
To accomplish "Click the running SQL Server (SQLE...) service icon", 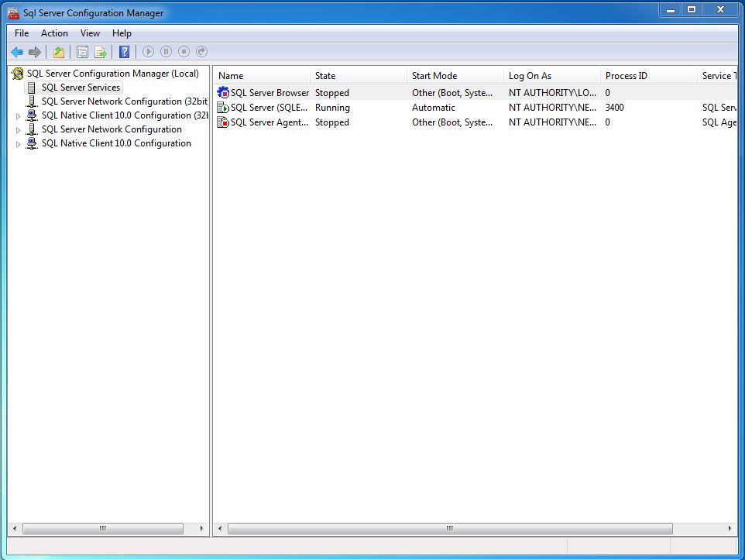I will [223, 108].
